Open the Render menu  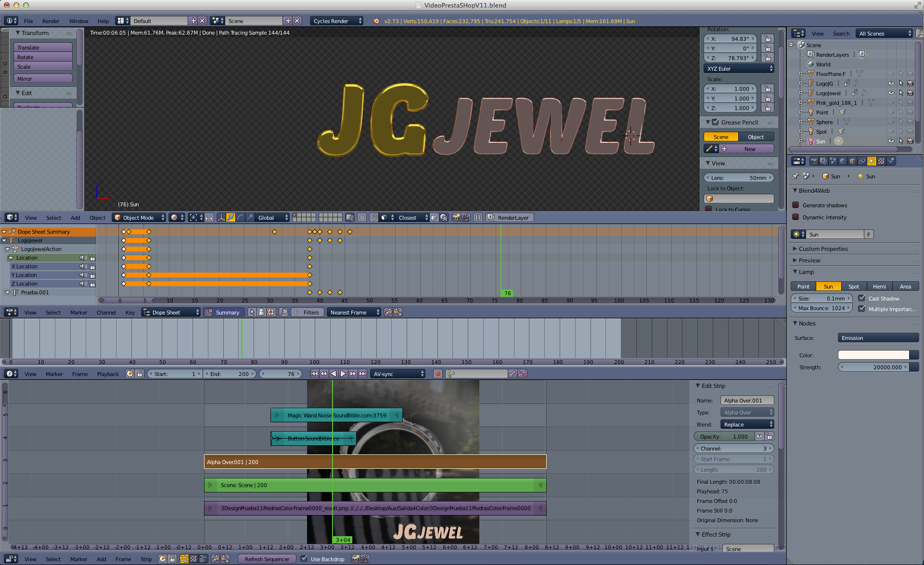51,21
